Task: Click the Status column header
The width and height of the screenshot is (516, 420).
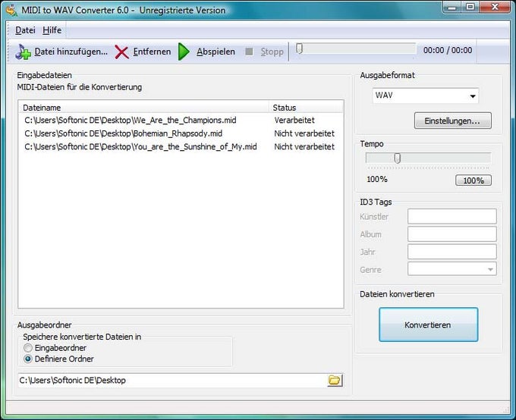Action: click(306, 108)
